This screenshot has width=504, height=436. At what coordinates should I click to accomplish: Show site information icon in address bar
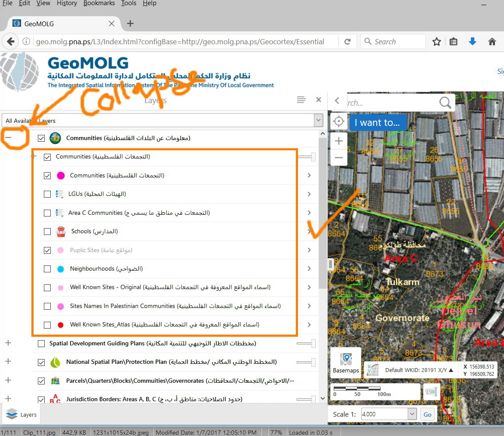26,41
